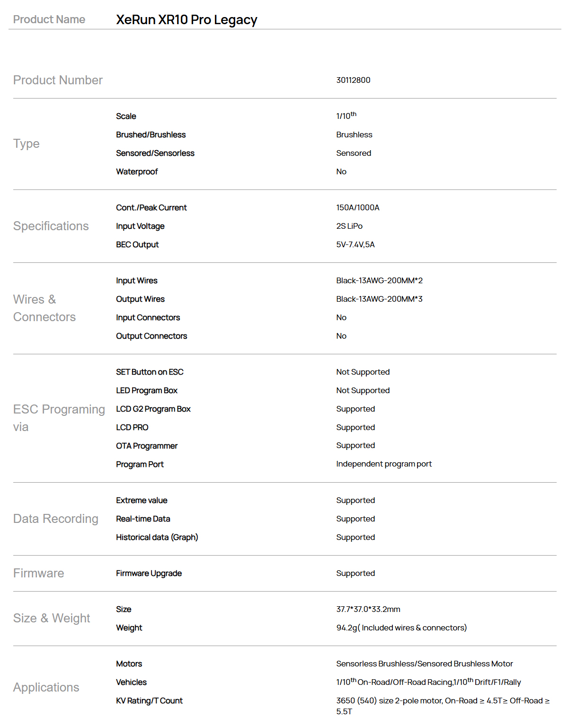
Task: Click the Waterproof row label
Action: pos(137,171)
